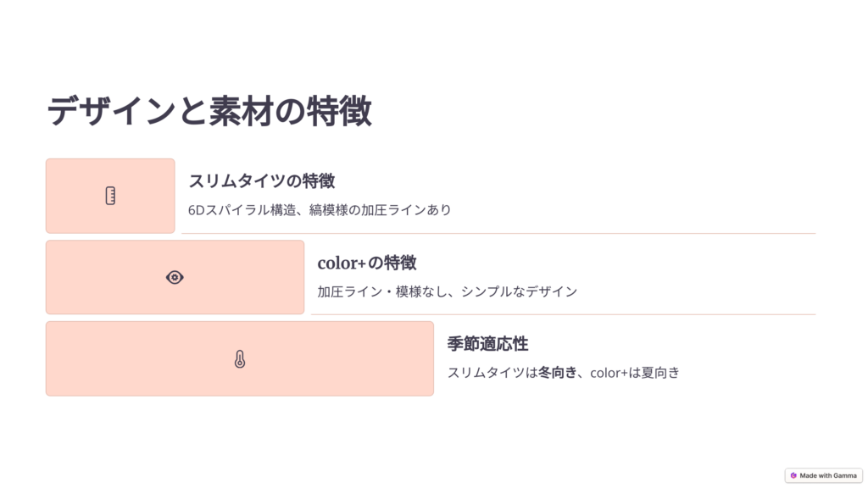Click the eye icon in second box
This screenshot has width=868, height=488.
[x=175, y=277]
